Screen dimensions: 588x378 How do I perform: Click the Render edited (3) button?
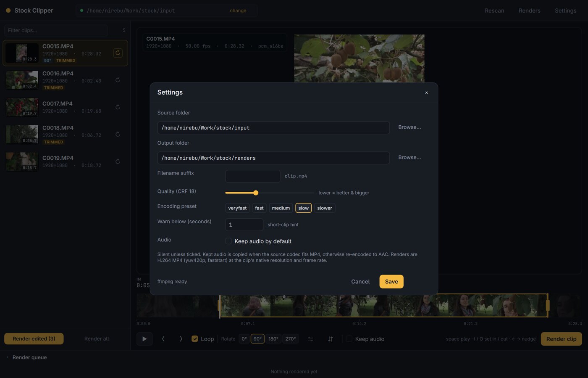34,339
